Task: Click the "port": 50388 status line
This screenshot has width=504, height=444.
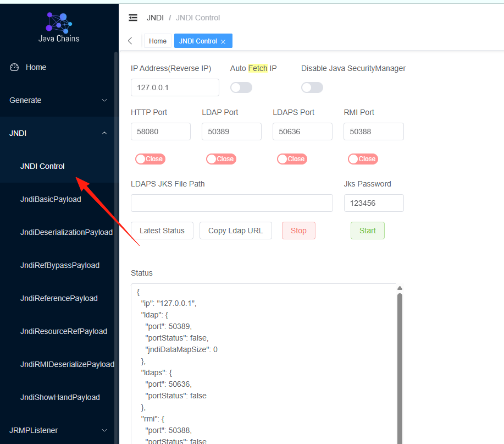Action: tap(168, 430)
